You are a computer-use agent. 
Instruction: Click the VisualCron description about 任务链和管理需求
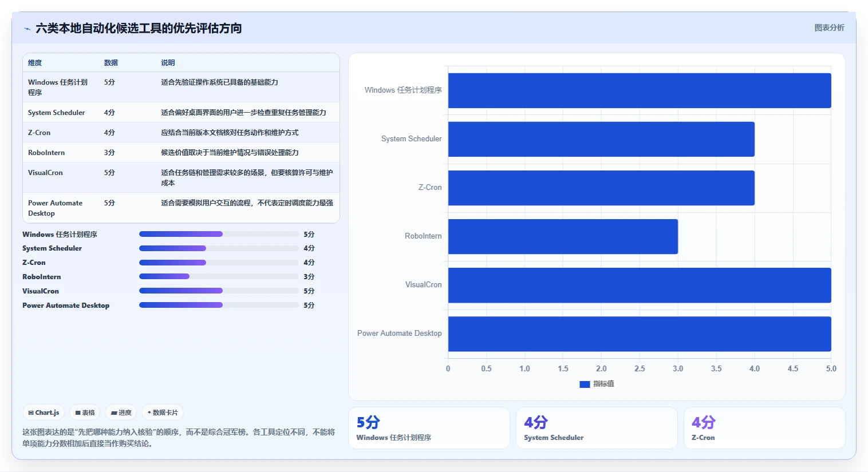click(247, 178)
